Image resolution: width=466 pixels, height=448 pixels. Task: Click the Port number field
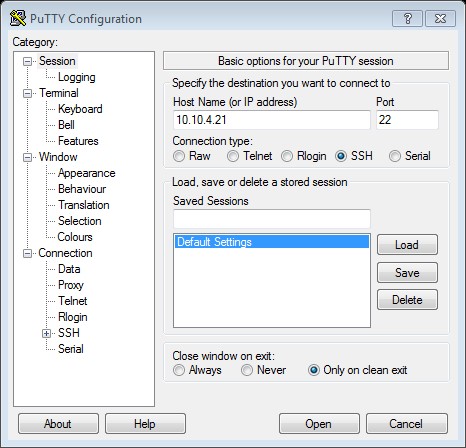[407, 120]
